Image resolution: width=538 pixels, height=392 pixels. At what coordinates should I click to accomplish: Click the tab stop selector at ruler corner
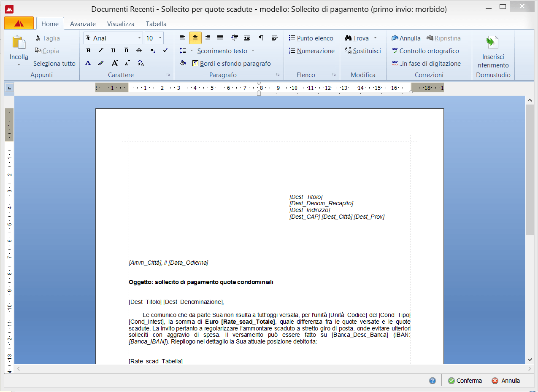[9, 88]
